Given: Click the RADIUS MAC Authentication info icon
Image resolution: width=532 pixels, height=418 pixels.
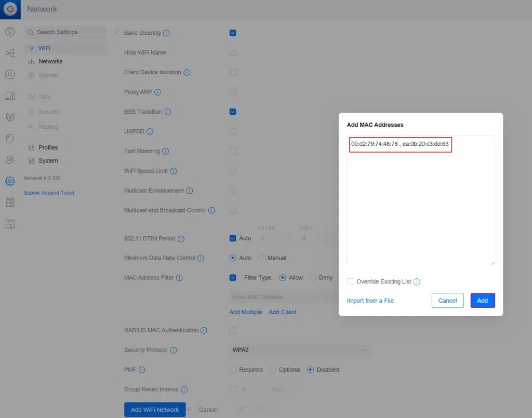Looking at the screenshot, I should tap(204, 331).
